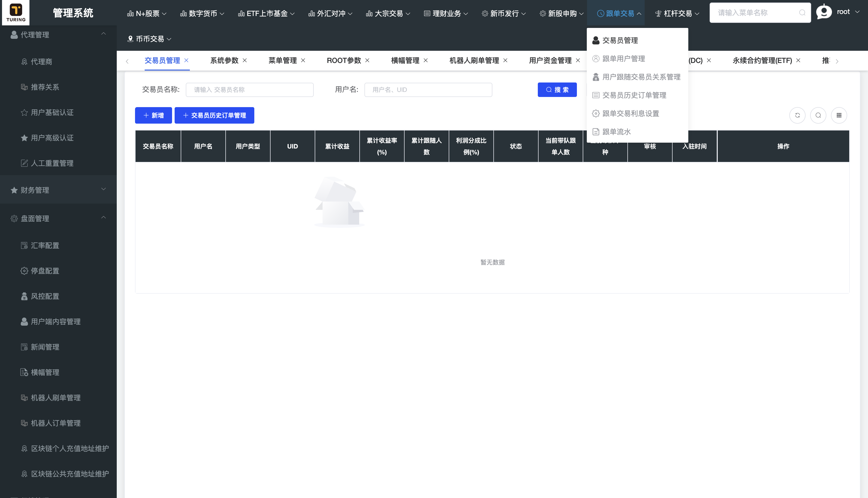The height and width of the screenshot is (498, 868).
Task: Collapse the 盘面管理 section
Action: point(104,218)
